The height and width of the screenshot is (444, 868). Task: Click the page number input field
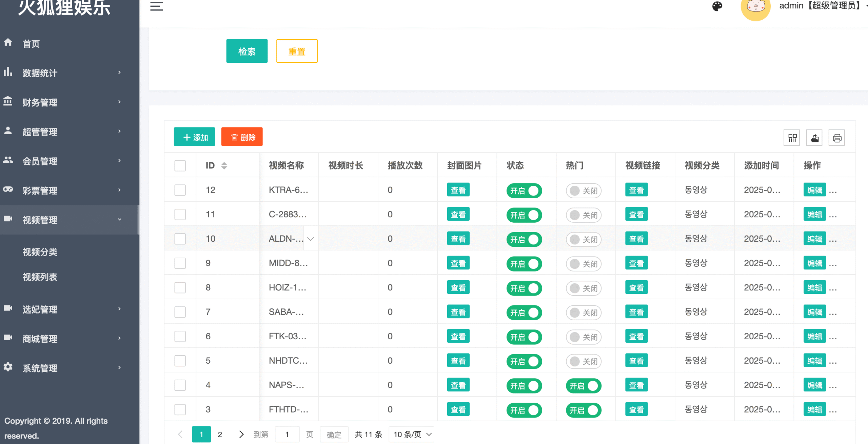coord(287,435)
